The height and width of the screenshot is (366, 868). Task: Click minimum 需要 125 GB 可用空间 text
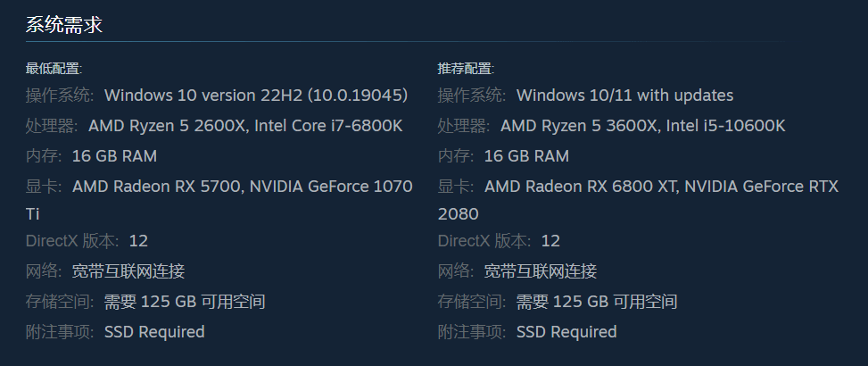185,302
